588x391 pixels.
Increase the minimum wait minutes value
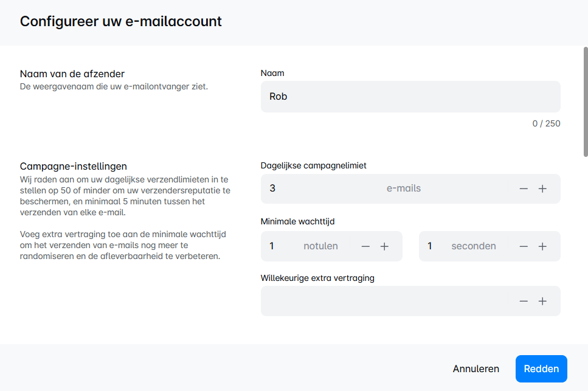tap(384, 246)
